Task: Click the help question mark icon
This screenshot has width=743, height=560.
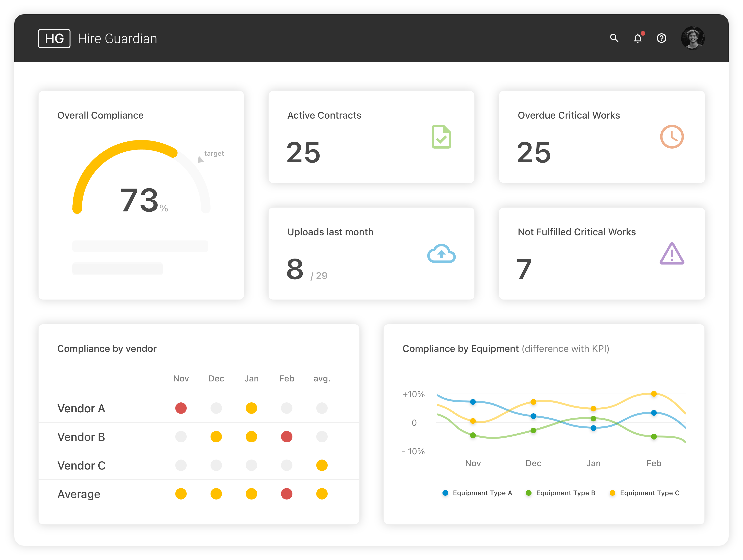Action: 661,38
